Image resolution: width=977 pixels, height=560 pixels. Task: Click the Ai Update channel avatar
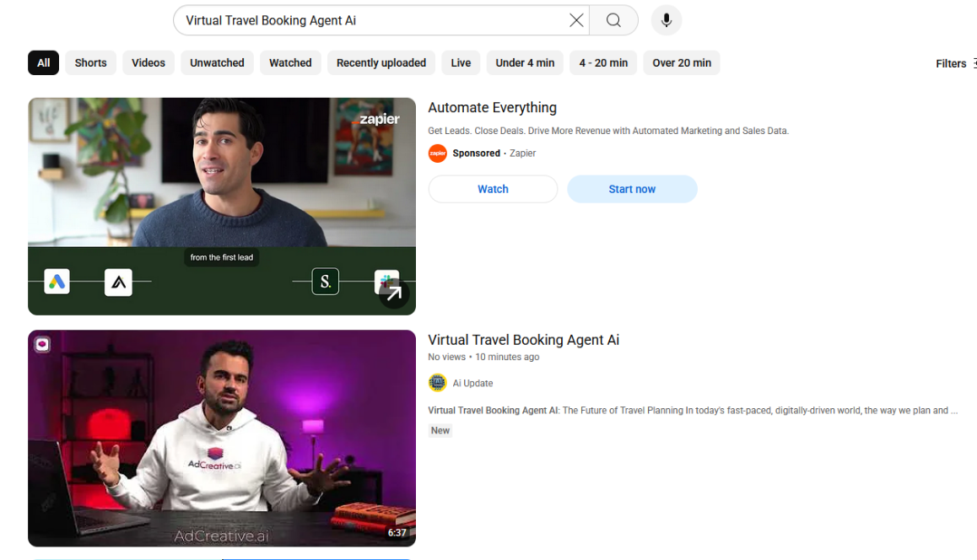[x=437, y=382]
